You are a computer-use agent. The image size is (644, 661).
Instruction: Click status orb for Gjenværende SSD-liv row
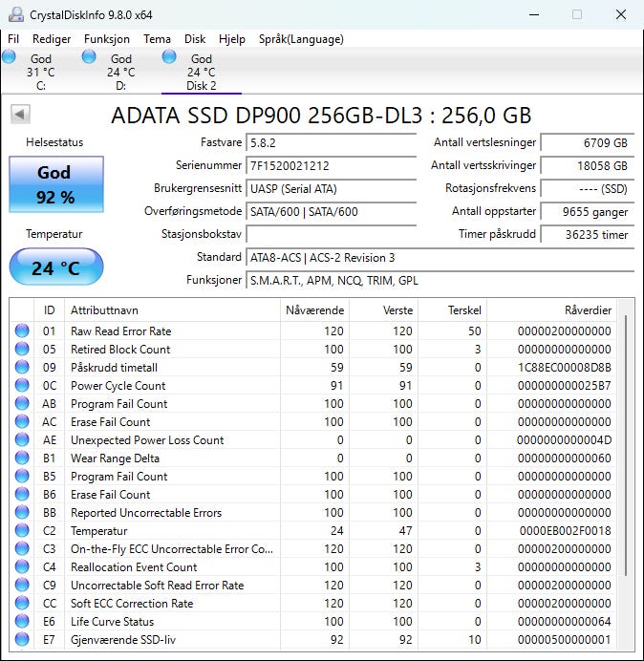[x=22, y=640]
